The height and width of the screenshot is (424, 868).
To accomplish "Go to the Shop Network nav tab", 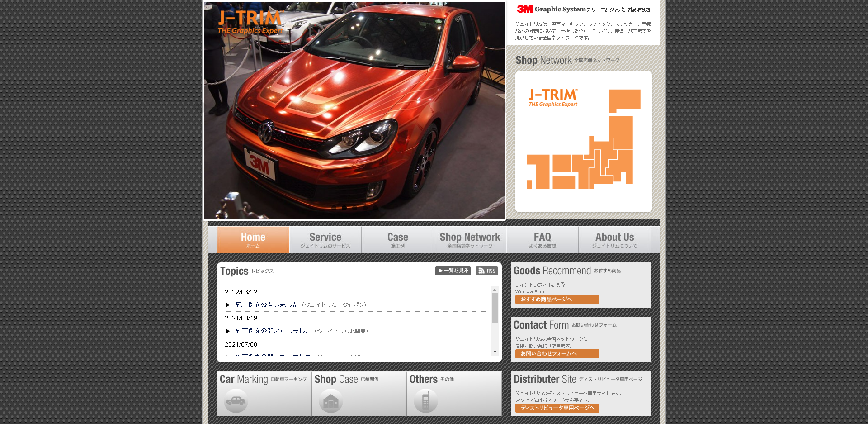I will pos(470,240).
